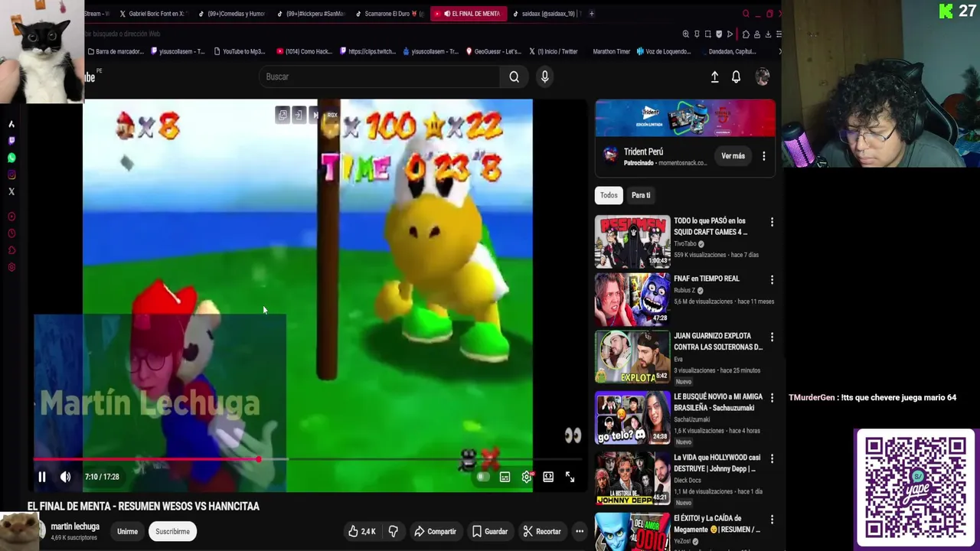Screen dimensions: 980x551
Task: Open the WhatsApp icon in browser sidebar
Action: tap(11, 158)
